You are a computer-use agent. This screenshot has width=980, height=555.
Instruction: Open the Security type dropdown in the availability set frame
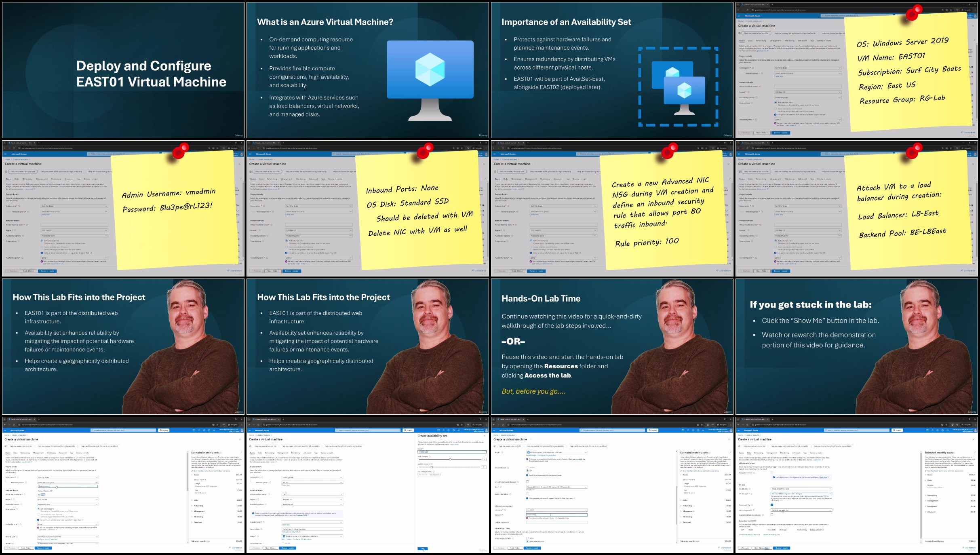312,529
